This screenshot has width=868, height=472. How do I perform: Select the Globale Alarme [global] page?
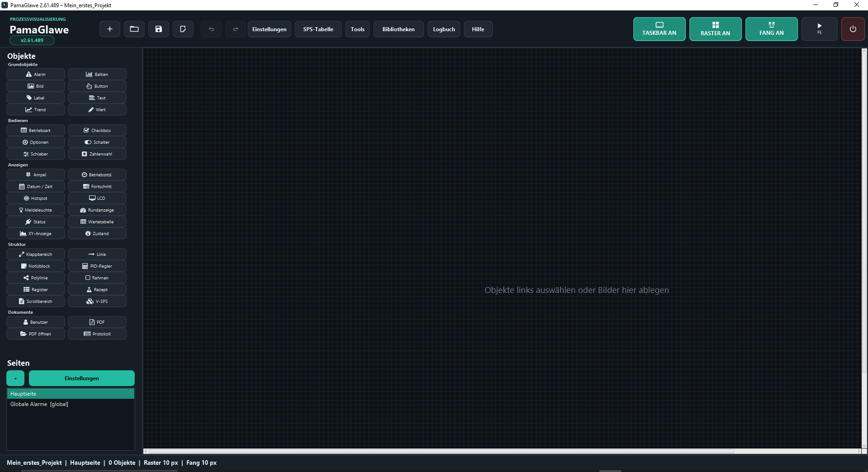click(71, 404)
